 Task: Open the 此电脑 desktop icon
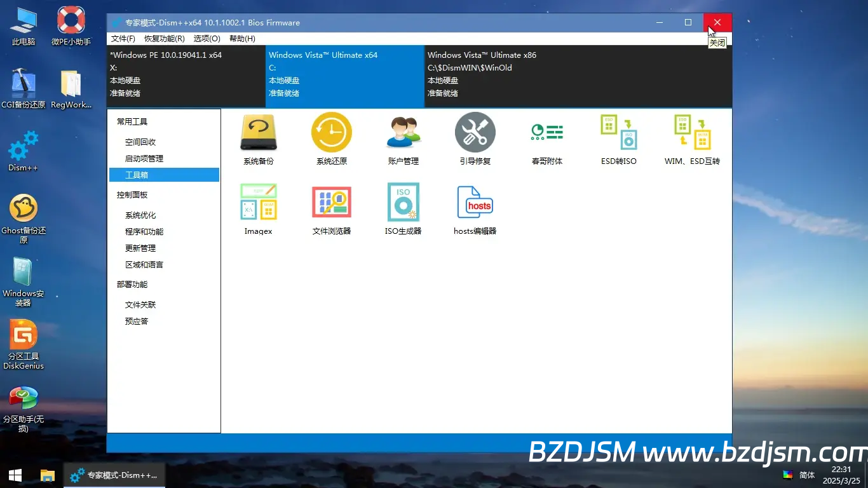coord(24,26)
